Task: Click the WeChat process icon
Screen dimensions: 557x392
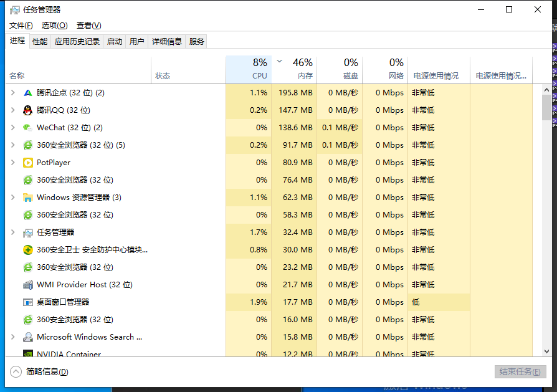Action: [x=27, y=127]
